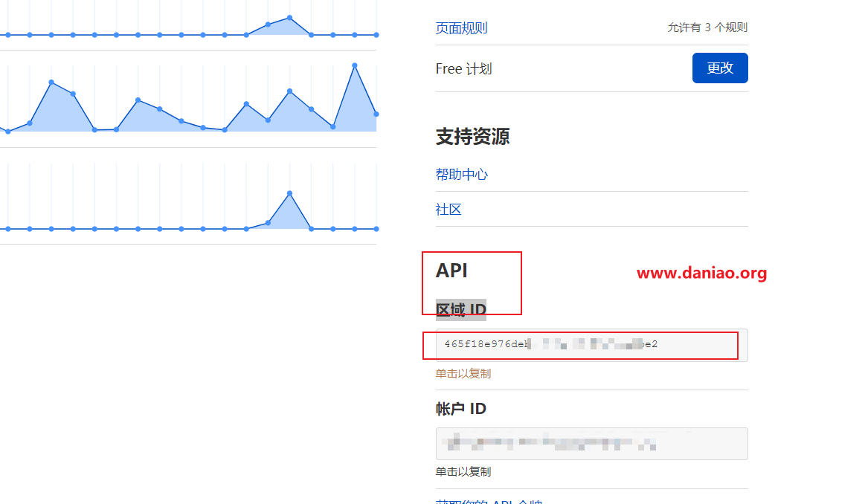Screen dimensions: 865x504
Task: Click the 支持资源 heading
Action: point(472,136)
